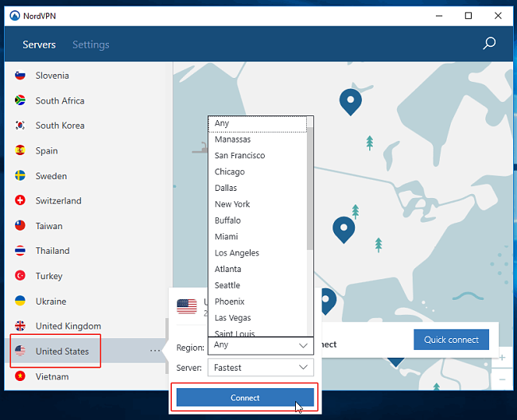Screen dimensions: 517x420
Task: Open the server search magnifier icon
Action: pos(489,43)
